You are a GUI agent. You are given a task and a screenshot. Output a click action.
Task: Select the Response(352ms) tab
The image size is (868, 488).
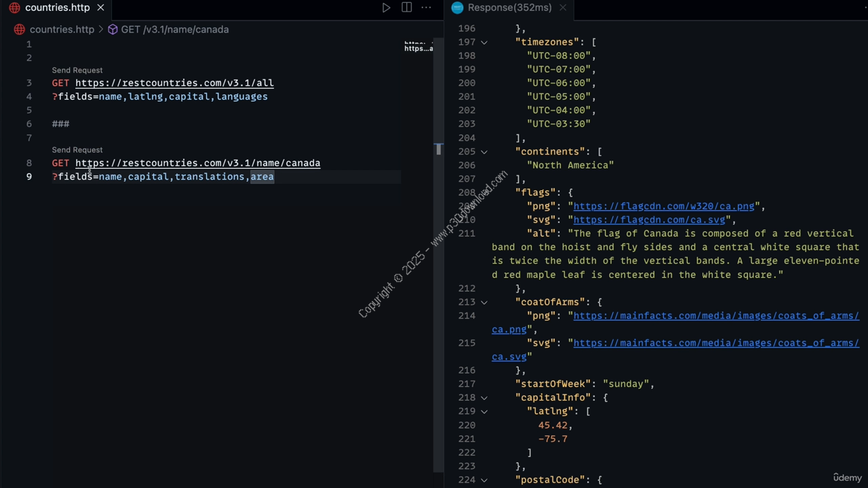(509, 7)
